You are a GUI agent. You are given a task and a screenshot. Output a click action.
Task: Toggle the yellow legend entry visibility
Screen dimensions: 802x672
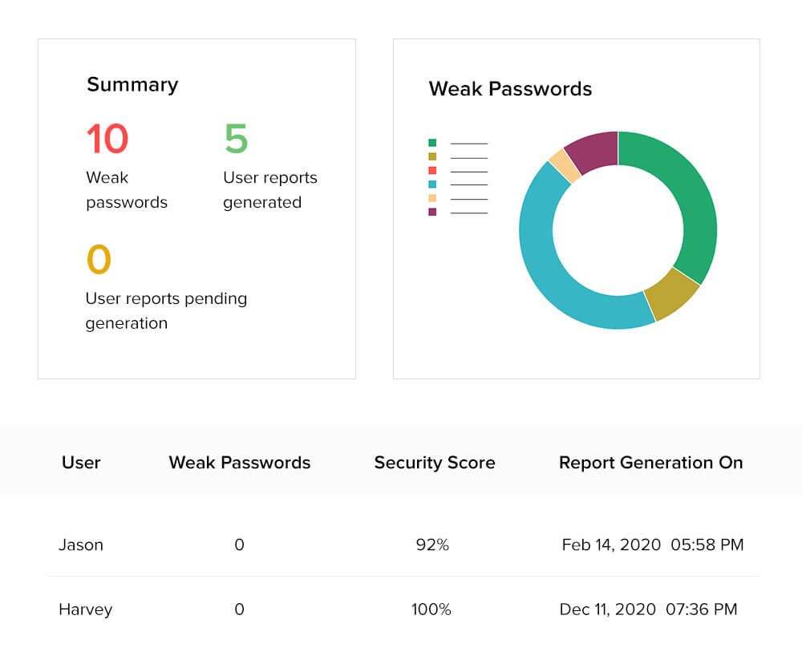click(432, 198)
